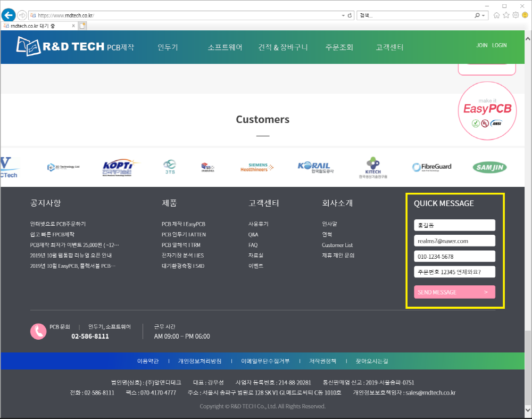Screen dimensions: 532x419
Task: Click the Siemens Healthineers logo
Action: (x=257, y=167)
